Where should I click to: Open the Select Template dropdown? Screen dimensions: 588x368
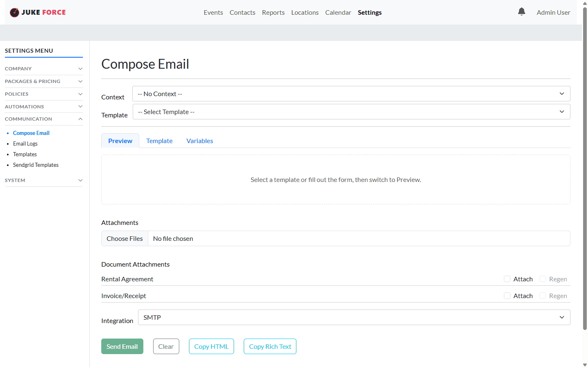point(351,112)
